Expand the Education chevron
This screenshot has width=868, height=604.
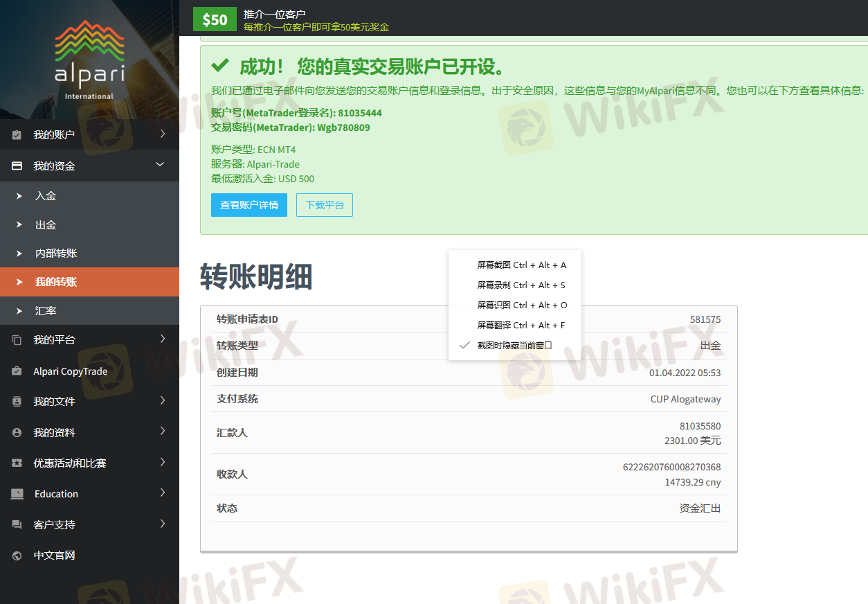[x=163, y=492]
